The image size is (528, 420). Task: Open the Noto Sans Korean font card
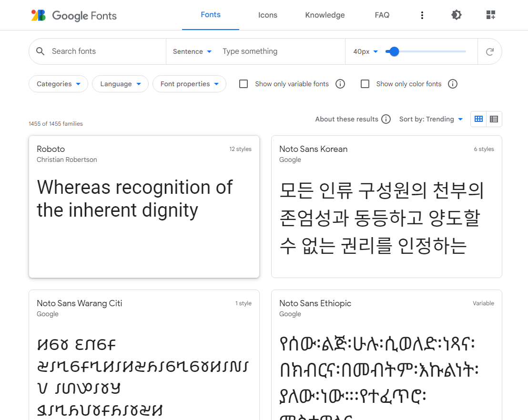tap(386, 207)
